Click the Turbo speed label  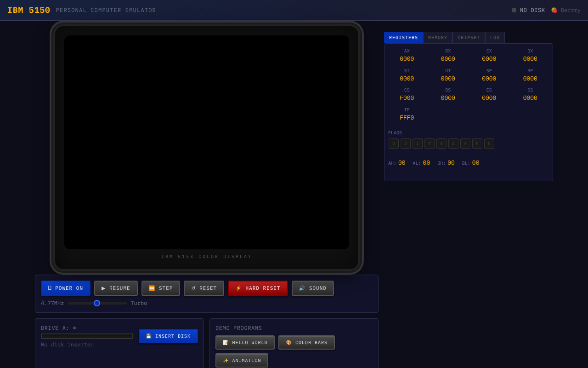point(139,303)
